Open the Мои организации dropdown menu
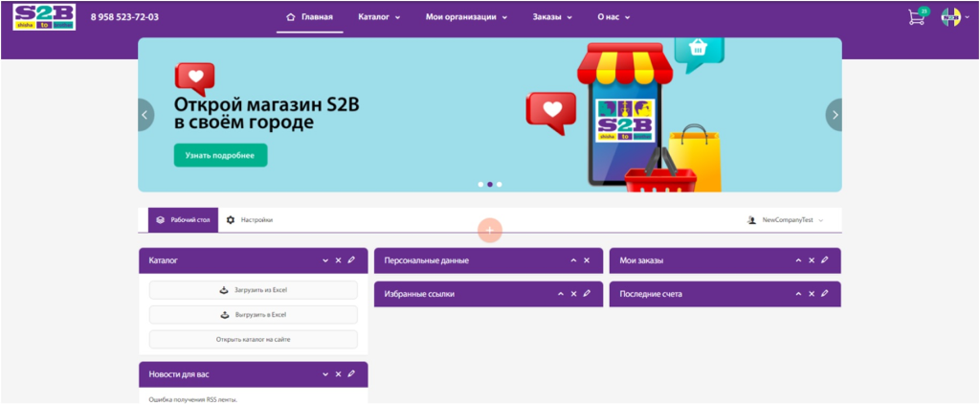The image size is (980, 405). pos(466,17)
